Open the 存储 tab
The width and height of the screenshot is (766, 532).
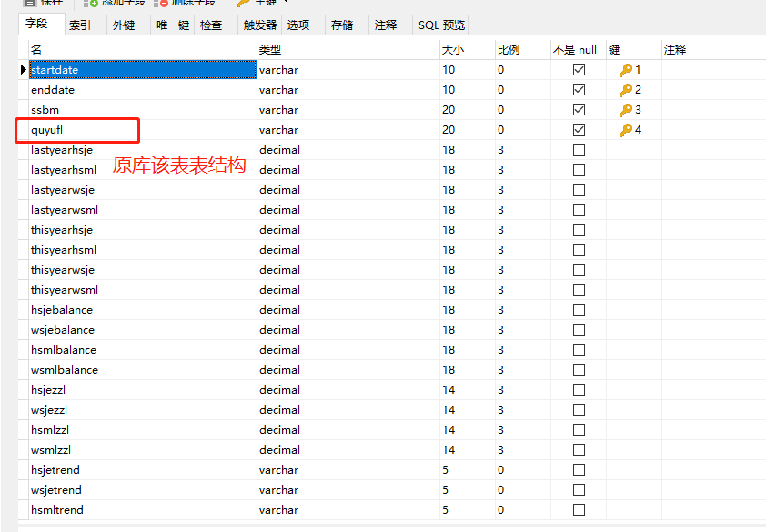[x=347, y=25]
